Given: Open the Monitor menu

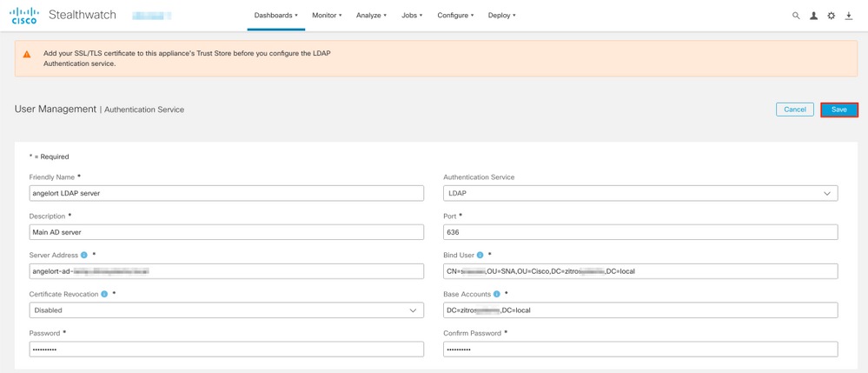Looking at the screenshot, I should (327, 16).
